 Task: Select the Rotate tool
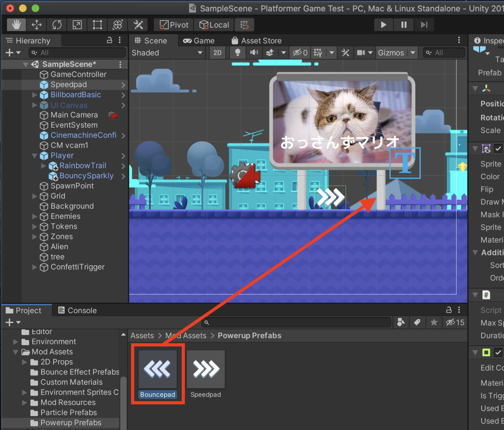[x=57, y=25]
